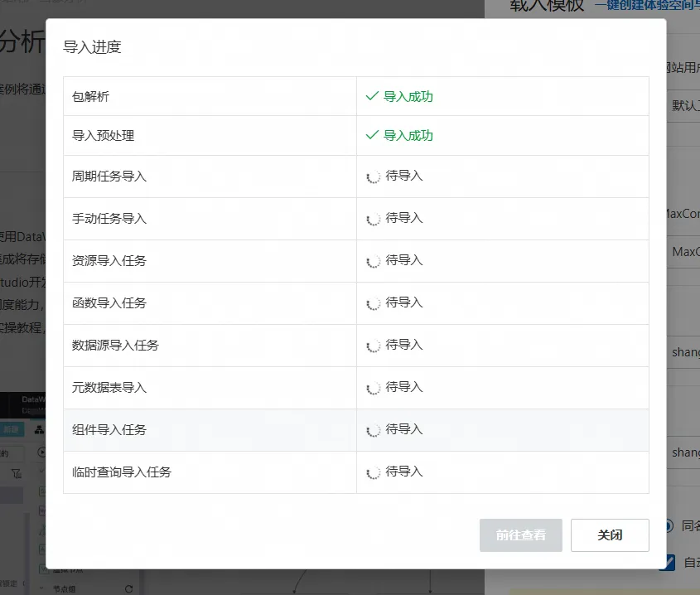The width and height of the screenshot is (700, 595).
Task: Select the 临时查询导入任务 row label
Action: tap(122, 472)
